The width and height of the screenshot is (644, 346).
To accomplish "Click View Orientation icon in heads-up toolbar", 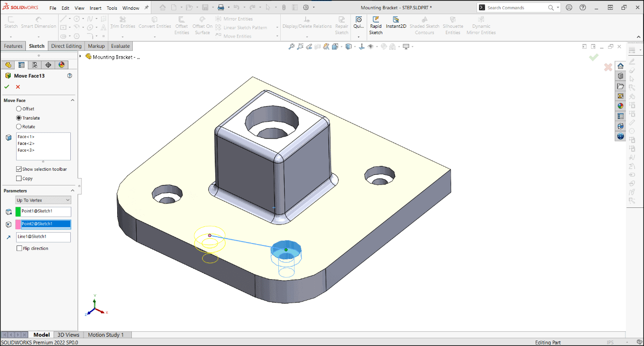I will pyautogui.click(x=335, y=46).
